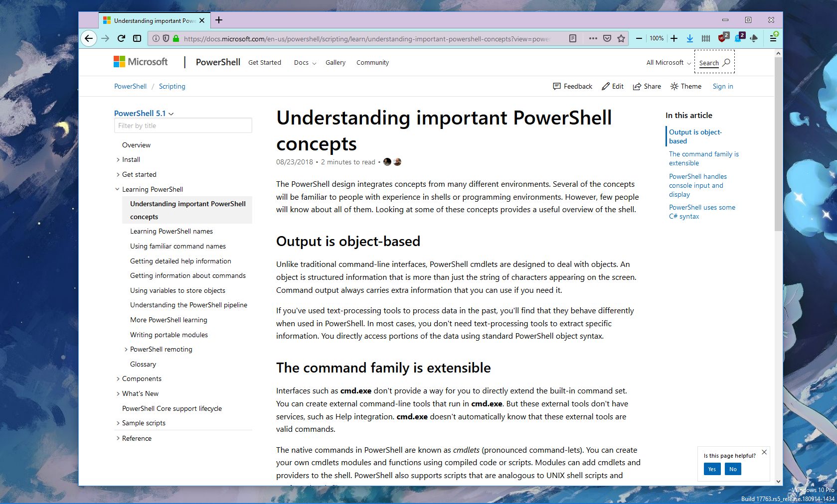837x504 pixels.
Task: Jump to The command family is extensible
Action: tap(704, 158)
